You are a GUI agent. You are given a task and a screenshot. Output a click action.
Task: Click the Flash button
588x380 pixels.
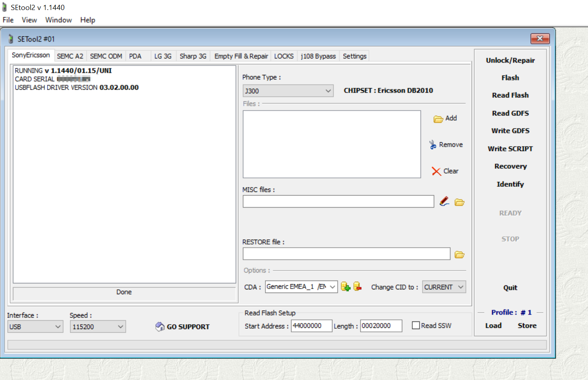(510, 78)
